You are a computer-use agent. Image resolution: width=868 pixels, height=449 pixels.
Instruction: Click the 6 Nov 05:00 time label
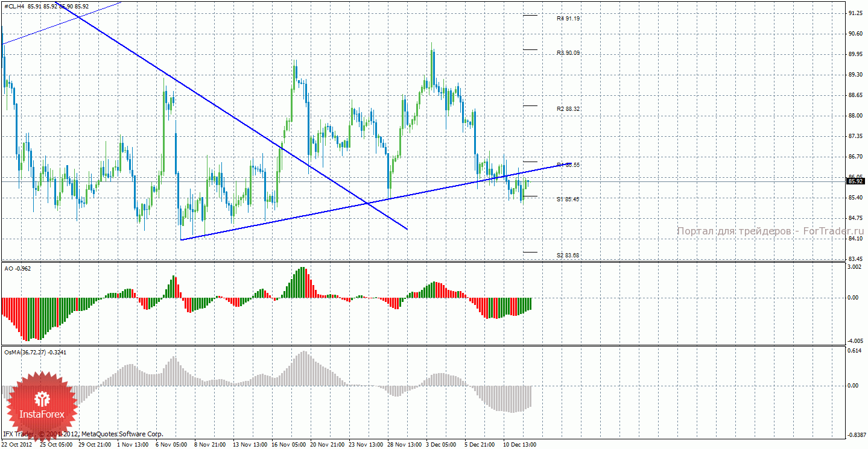171,444
